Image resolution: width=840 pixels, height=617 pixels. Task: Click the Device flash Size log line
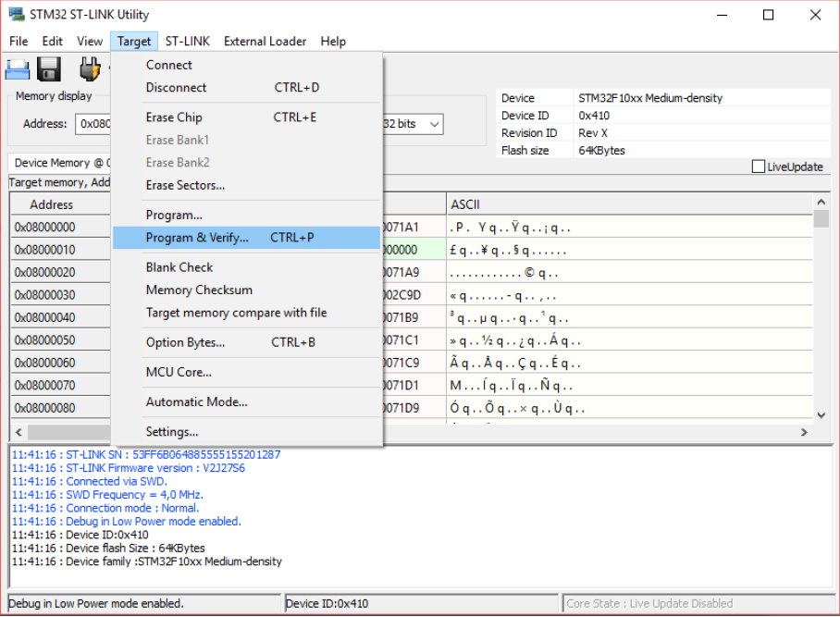pos(108,549)
